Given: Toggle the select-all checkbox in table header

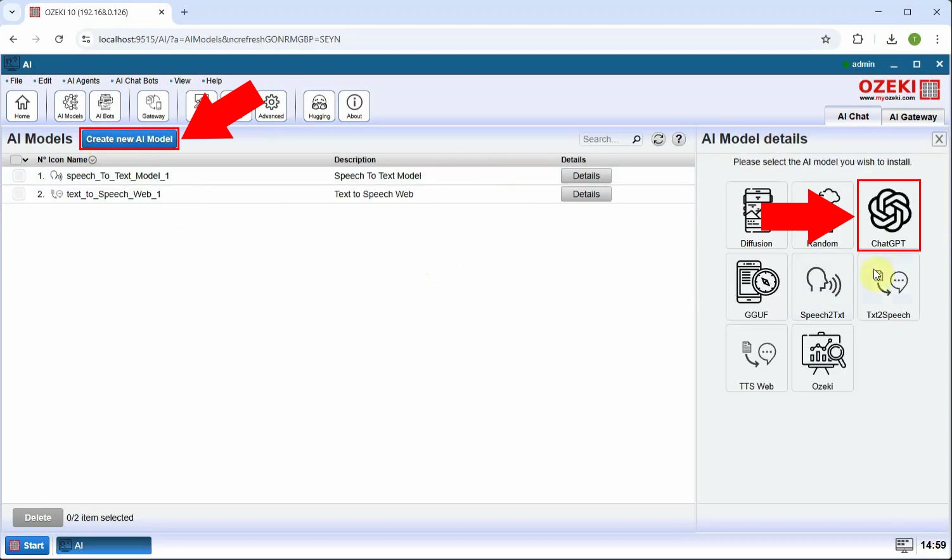Looking at the screenshot, I should tap(15, 160).
